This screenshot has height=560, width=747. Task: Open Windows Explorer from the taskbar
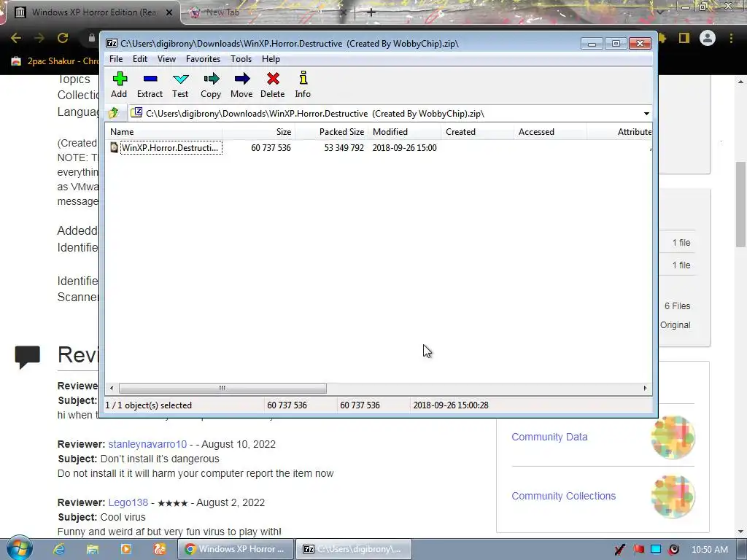[x=93, y=549]
